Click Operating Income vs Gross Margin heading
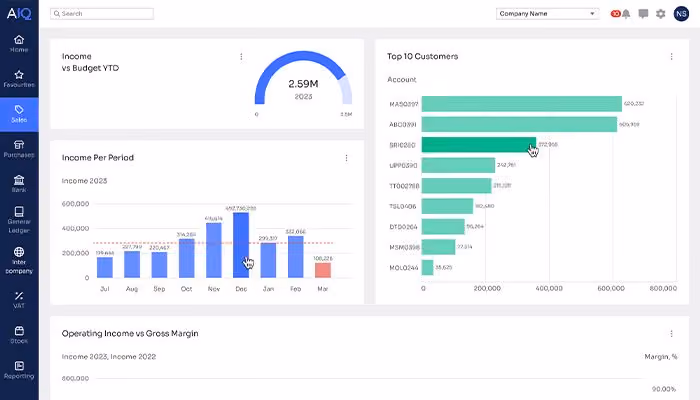 point(130,333)
